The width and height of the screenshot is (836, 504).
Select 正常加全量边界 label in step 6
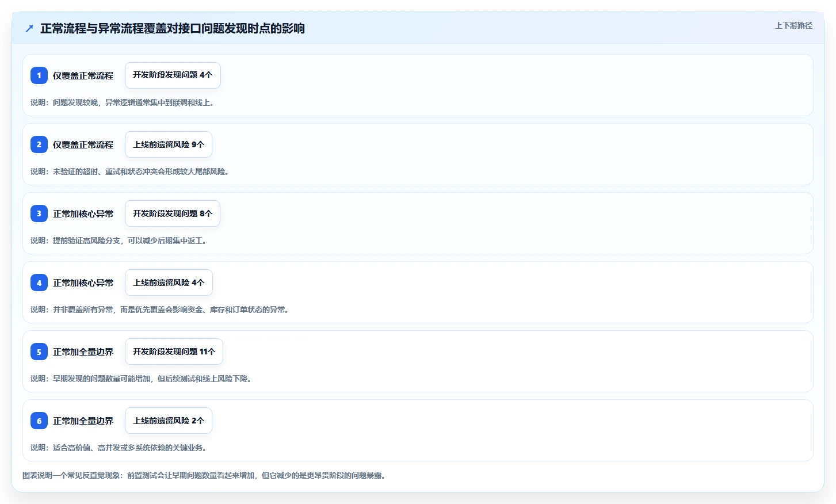[83, 421]
